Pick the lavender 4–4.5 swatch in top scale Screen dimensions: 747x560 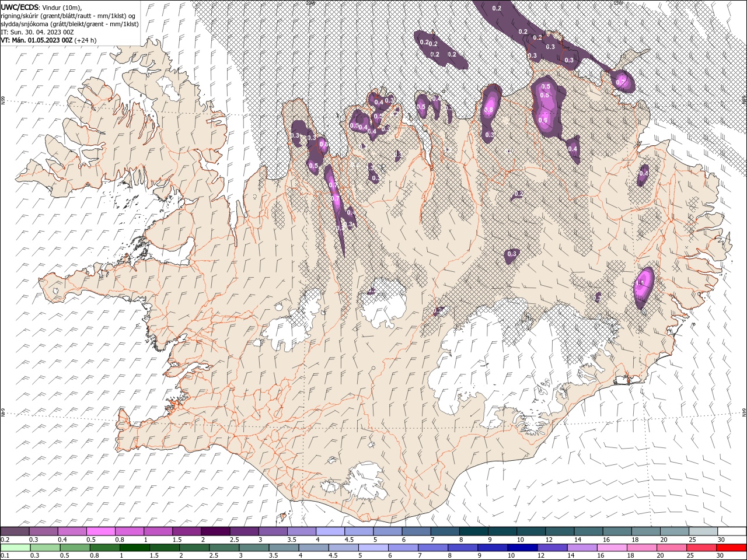330,531
